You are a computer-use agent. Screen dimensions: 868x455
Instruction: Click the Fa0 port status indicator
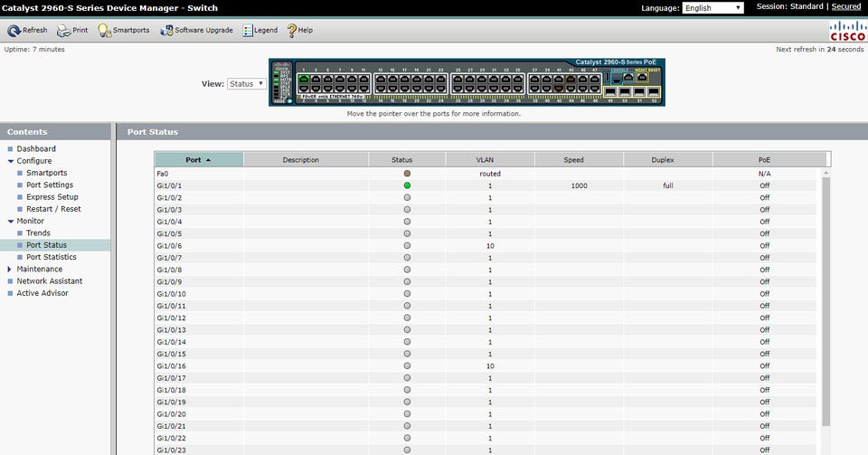[407, 173]
